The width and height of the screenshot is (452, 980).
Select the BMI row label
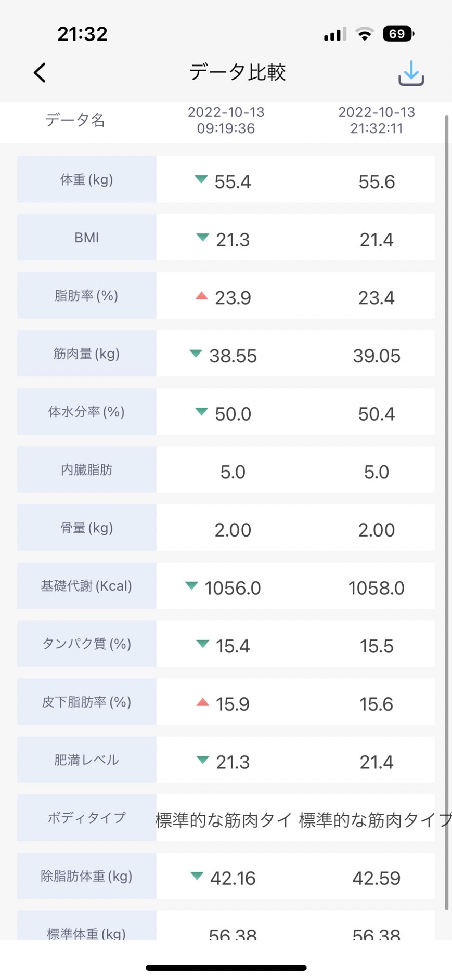[87, 238]
